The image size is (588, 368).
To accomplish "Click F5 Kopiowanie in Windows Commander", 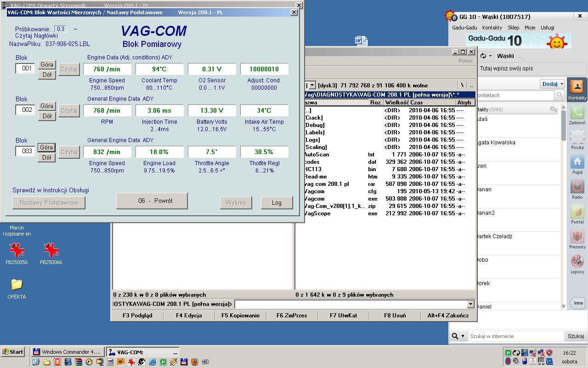I will (240, 316).
